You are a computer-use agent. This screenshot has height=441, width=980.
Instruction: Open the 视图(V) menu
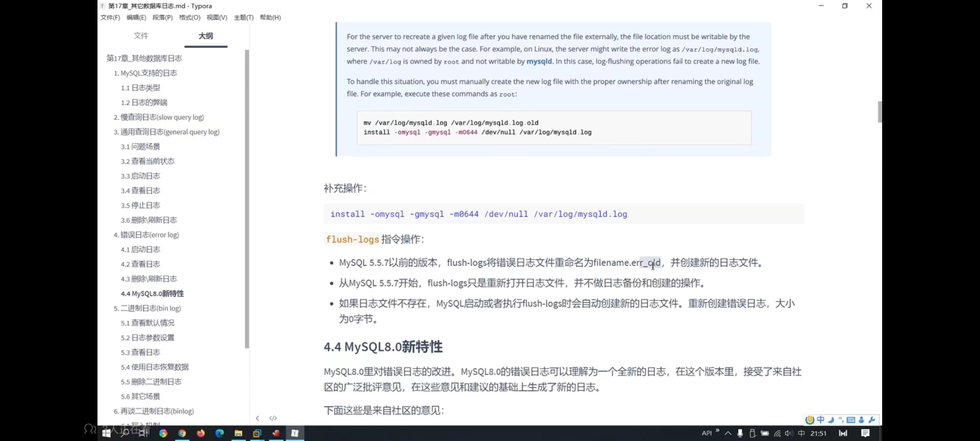(217, 18)
